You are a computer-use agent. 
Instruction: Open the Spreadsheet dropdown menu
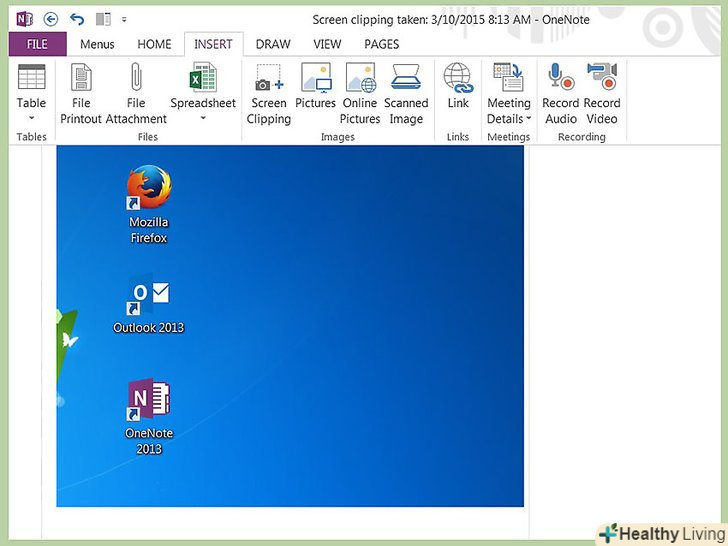202,118
